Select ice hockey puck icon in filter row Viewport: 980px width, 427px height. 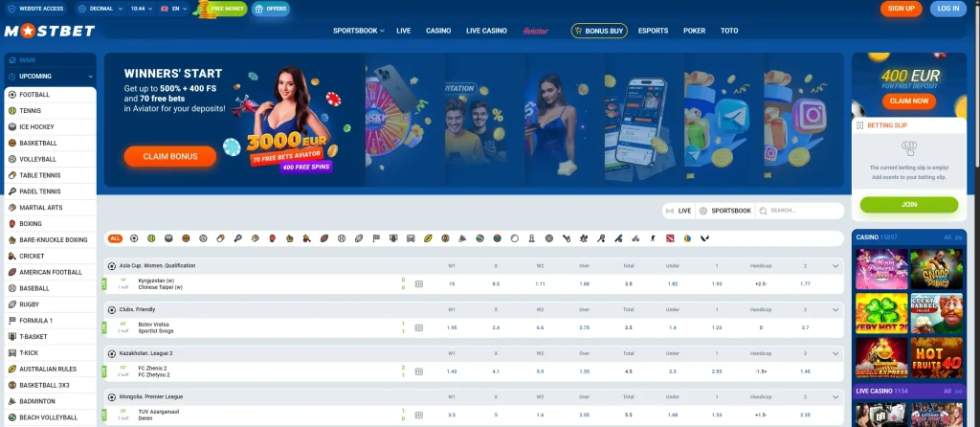click(x=168, y=238)
